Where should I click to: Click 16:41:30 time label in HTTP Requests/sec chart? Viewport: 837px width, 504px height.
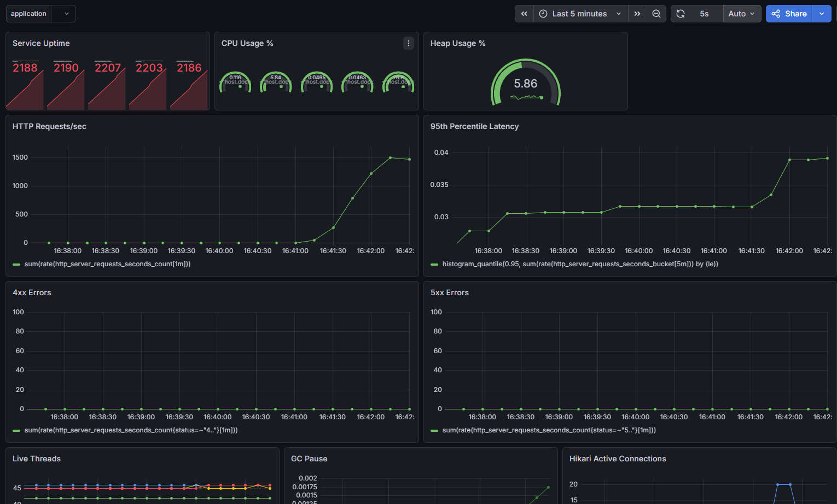click(x=333, y=251)
